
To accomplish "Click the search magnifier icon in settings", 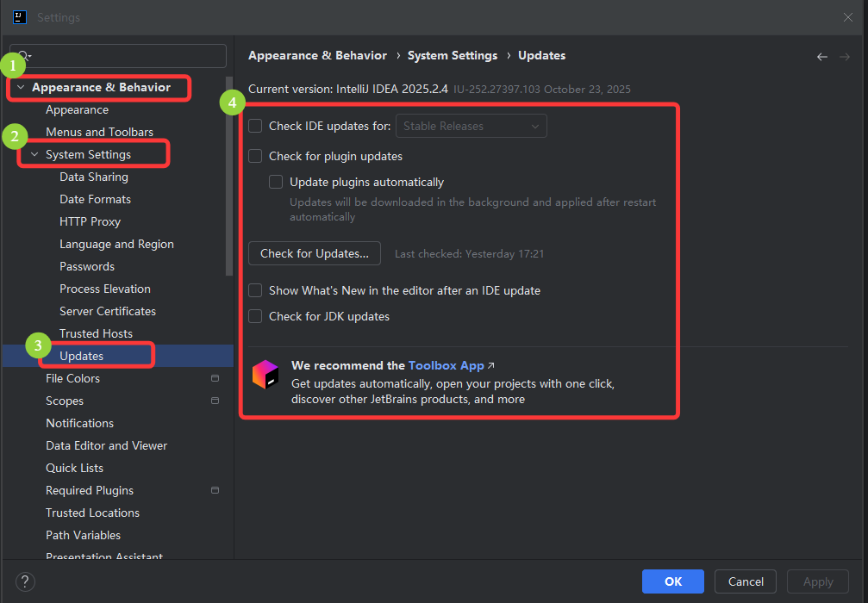I will (25, 56).
